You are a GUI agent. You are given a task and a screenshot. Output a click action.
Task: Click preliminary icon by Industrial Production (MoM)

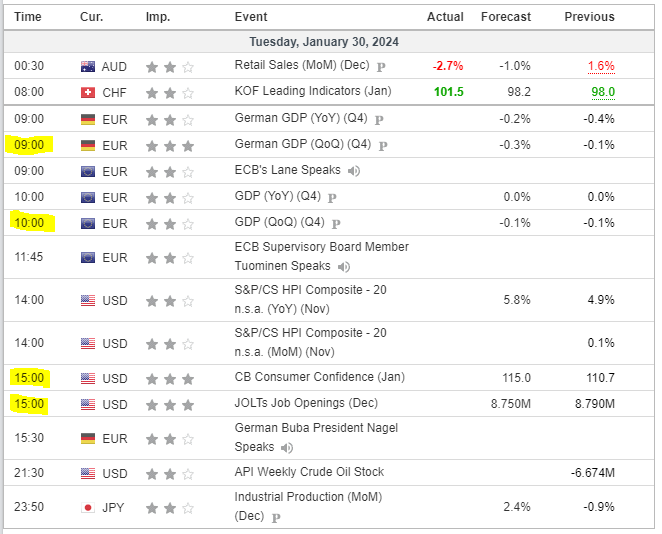click(276, 518)
